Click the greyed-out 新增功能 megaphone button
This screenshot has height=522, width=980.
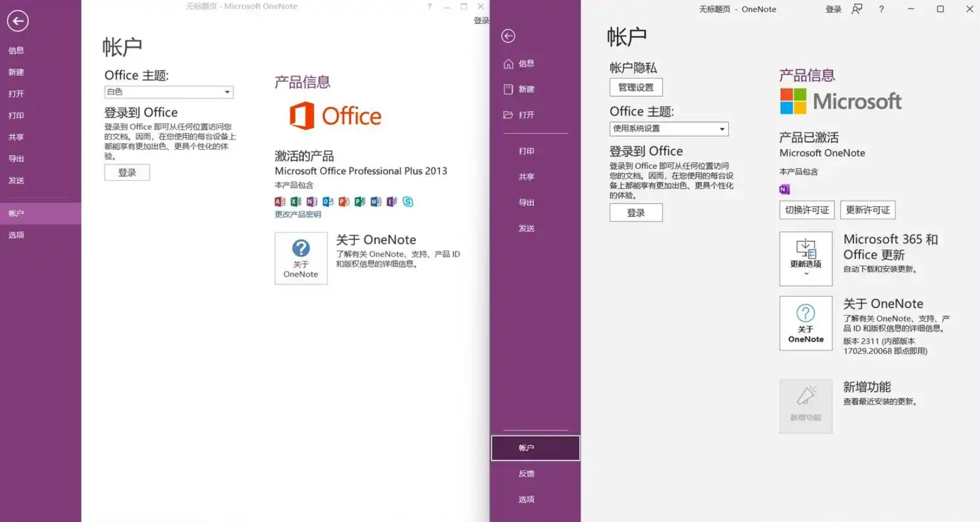806,406
